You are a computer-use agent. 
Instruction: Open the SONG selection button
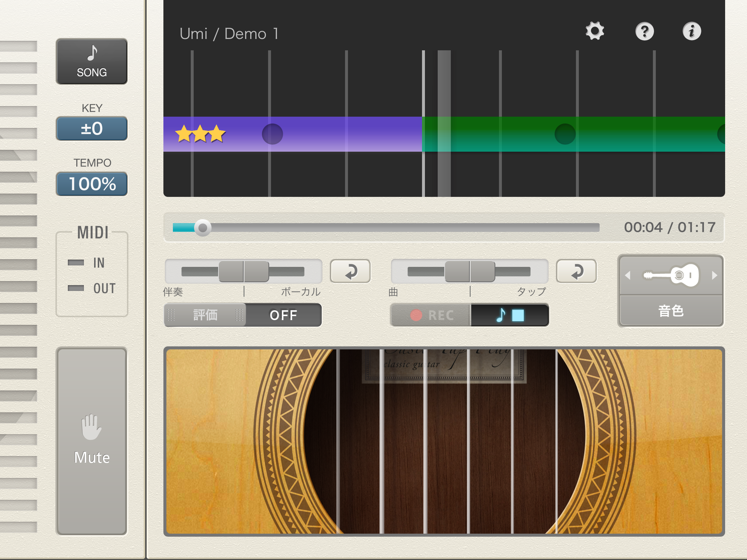[92, 62]
